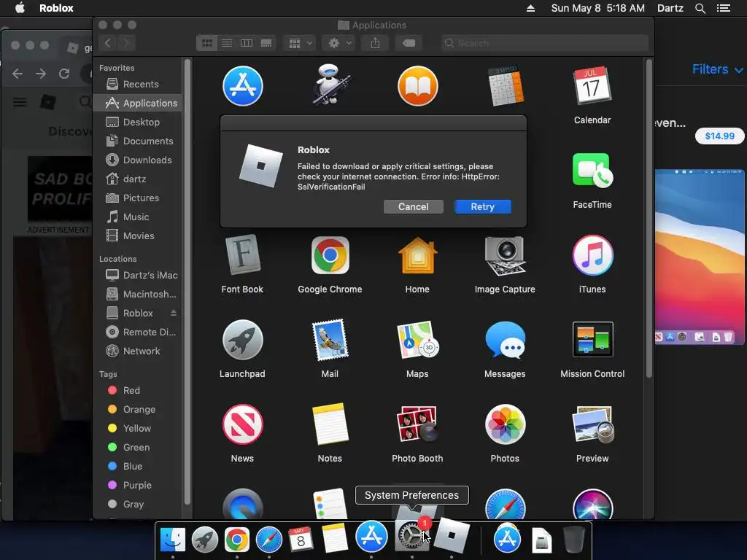The width and height of the screenshot is (747, 560).
Task: Open System Preferences from the Dock
Action: (411, 537)
